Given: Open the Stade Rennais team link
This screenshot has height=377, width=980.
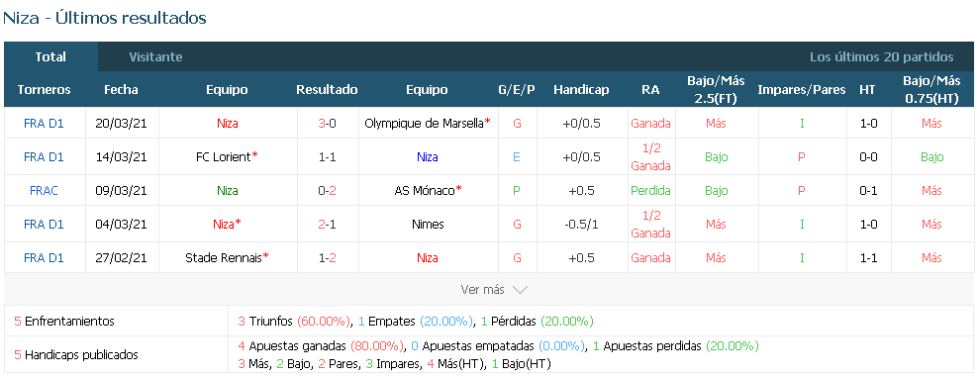Looking at the screenshot, I should click(x=223, y=257).
